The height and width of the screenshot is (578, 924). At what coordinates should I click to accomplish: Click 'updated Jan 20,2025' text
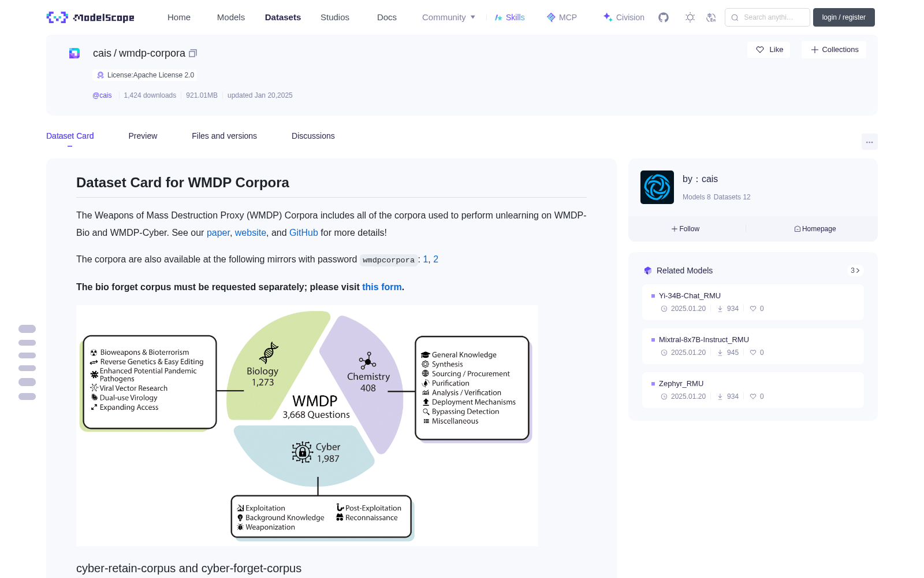pos(260,95)
